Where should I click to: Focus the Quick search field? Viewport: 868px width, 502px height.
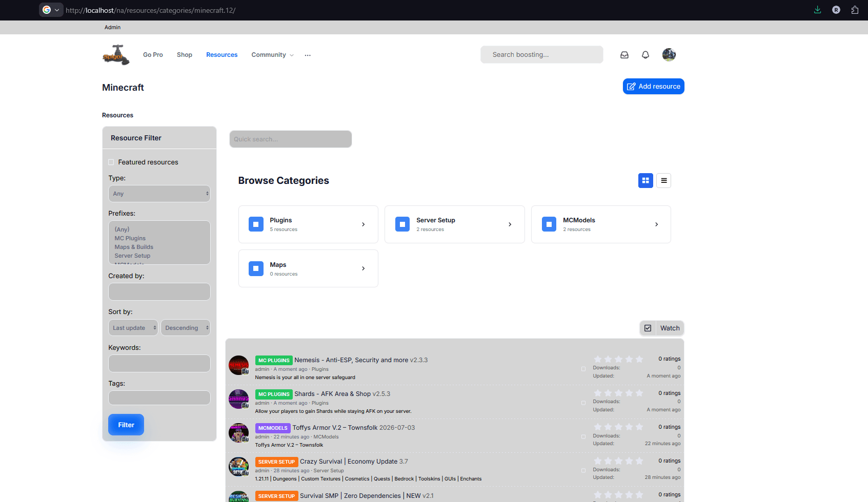click(x=291, y=139)
